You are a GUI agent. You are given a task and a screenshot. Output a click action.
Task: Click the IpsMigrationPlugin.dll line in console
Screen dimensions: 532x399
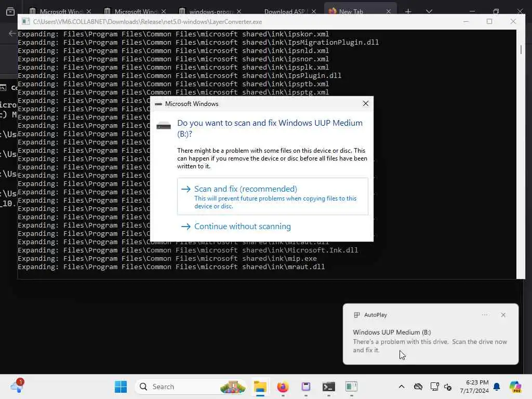pyautogui.click(x=198, y=43)
